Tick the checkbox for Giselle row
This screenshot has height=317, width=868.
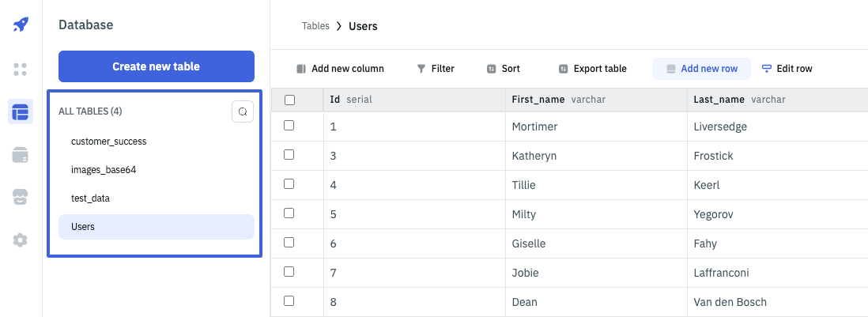pos(289,243)
